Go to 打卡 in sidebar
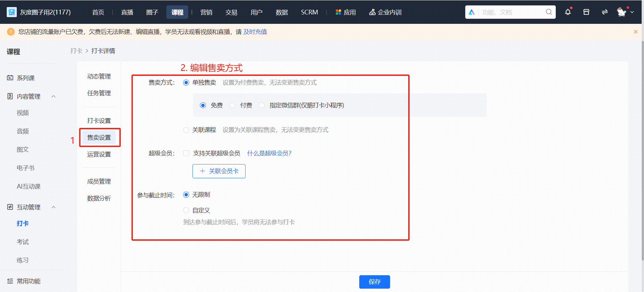This screenshot has height=292, width=644. coord(23,224)
